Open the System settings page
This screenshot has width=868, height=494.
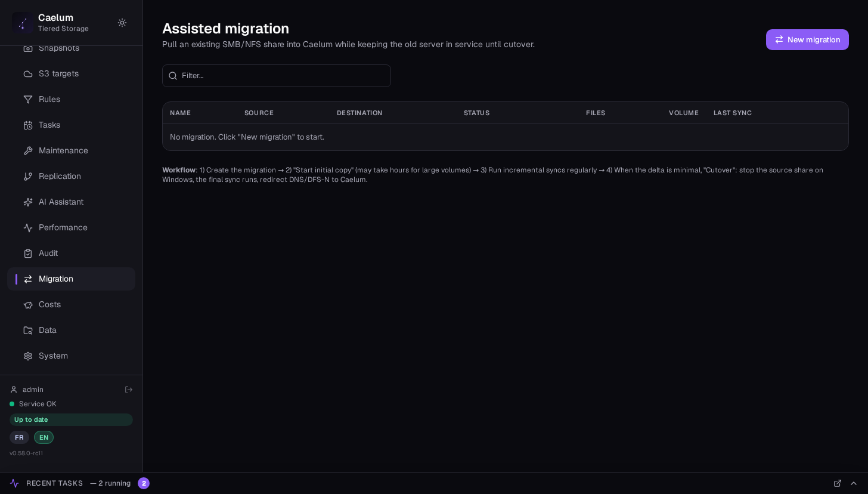click(71, 356)
